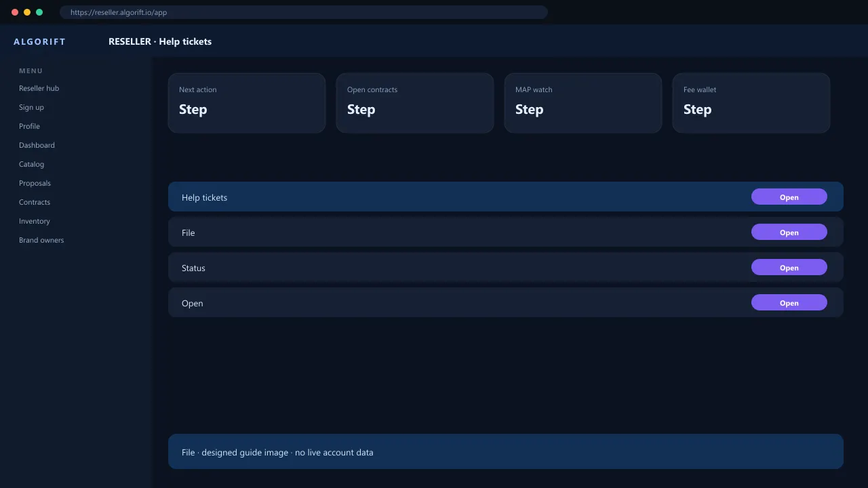Click the yellow window minimize dot
The width and height of the screenshot is (868, 488).
coord(27,12)
